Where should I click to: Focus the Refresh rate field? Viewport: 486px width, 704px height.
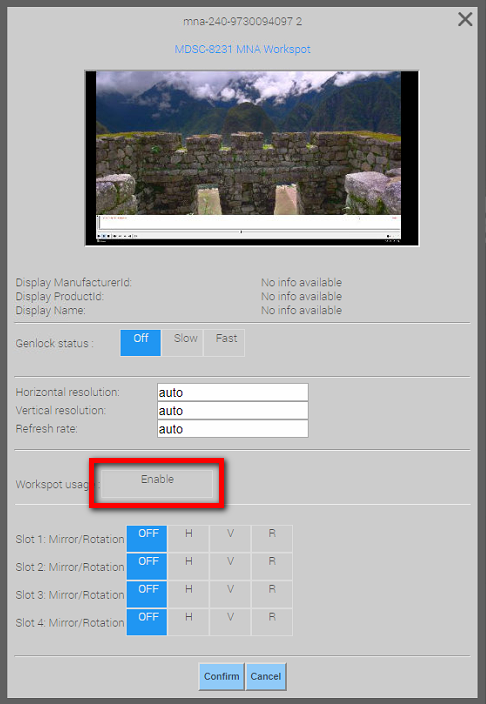(x=233, y=429)
